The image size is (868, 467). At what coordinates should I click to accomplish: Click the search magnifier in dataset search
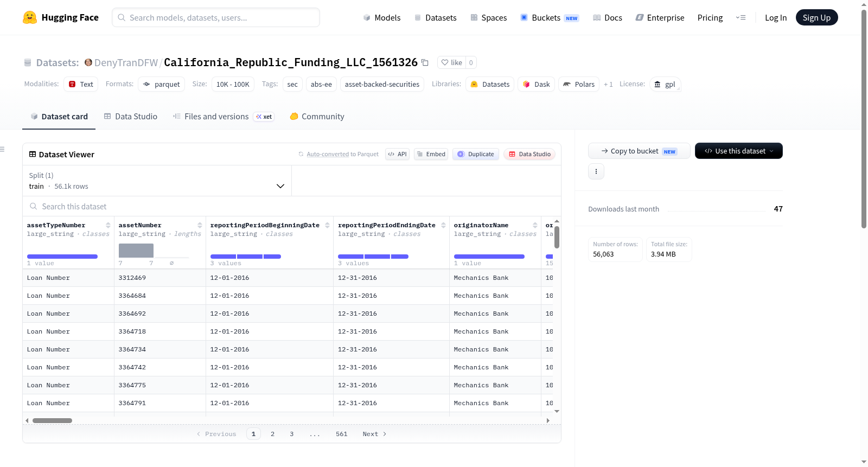(x=34, y=207)
